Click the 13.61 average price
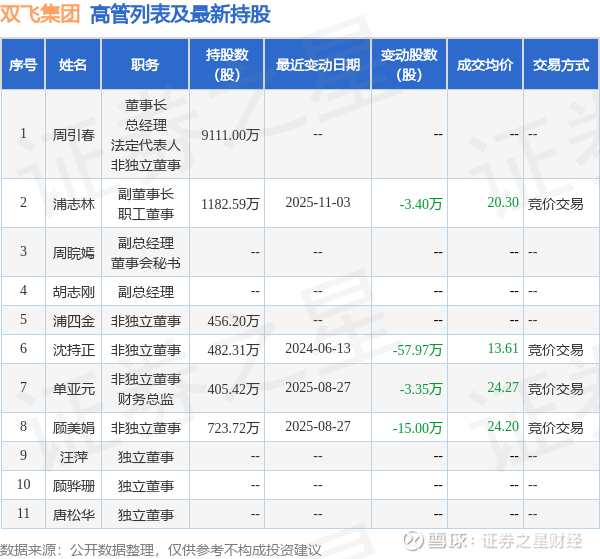Screen dimensions: 600x559 (x=503, y=348)
